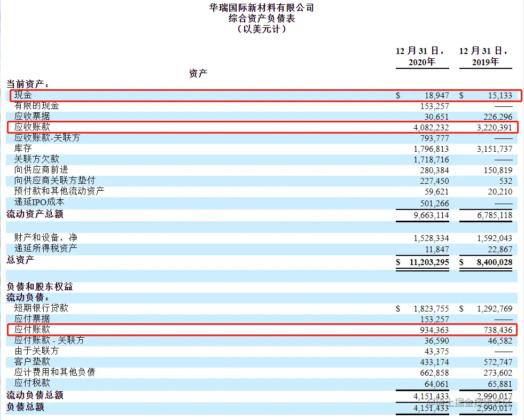Click the value 59,621
Viewport: 524px width, 420px height.
pyautogui.click(x=437, y=192)
